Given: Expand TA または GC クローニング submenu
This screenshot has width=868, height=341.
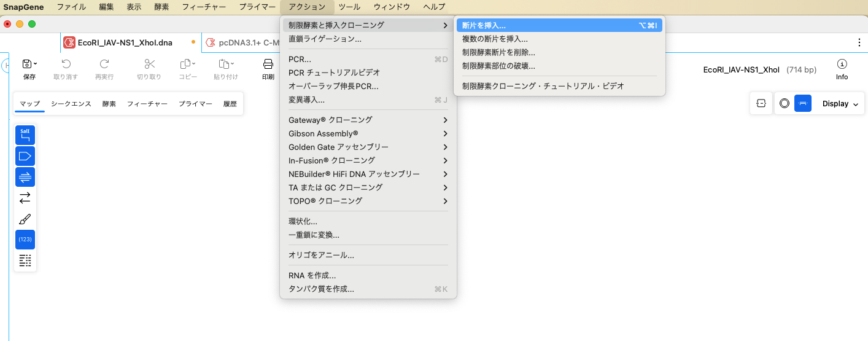Looking at the screenshot, I should pyautogui.click(x=368, y=187).
